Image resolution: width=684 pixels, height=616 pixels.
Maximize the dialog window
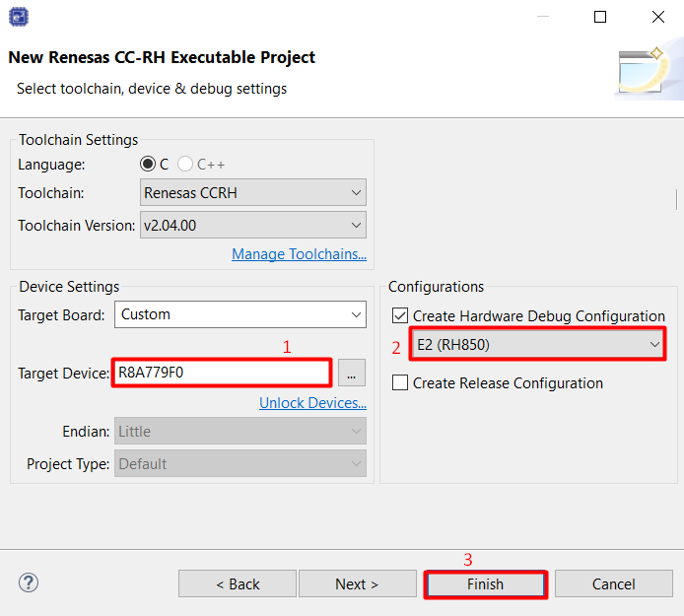(600, 17)
